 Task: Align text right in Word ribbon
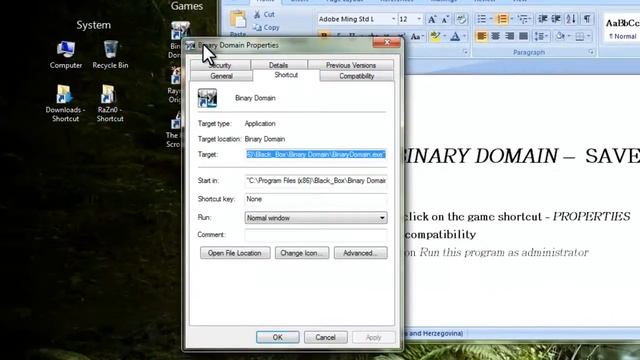tap(509, 36)
